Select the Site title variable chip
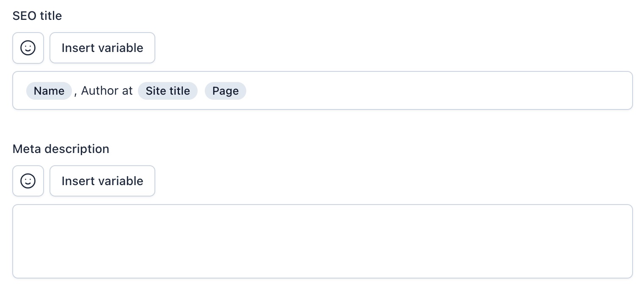This screenshot has width=644, height=295. point(168,91)
